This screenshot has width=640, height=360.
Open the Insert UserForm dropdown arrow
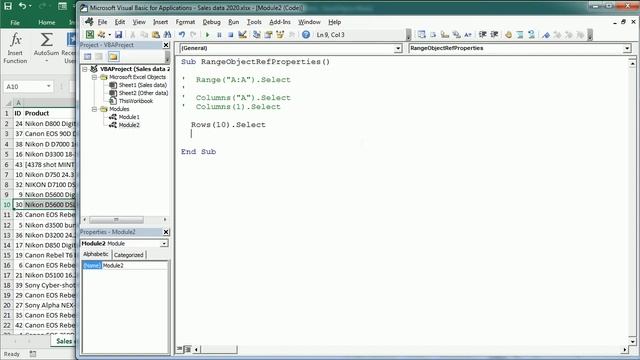[x=109, y=35]
